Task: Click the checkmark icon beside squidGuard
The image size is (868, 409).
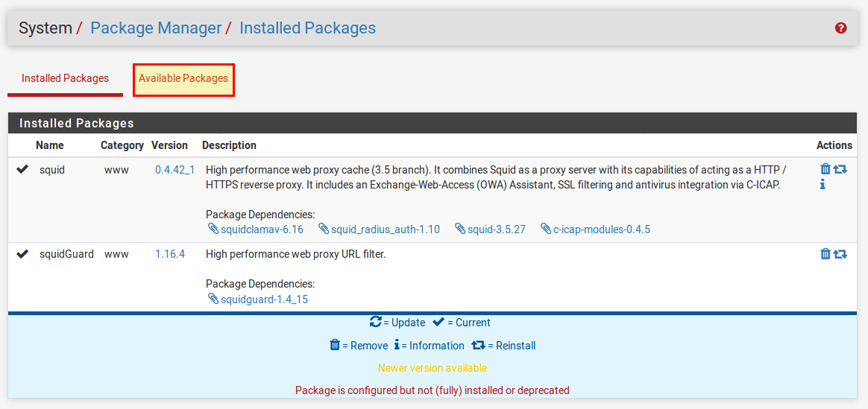Action: (x=22, y=254)
